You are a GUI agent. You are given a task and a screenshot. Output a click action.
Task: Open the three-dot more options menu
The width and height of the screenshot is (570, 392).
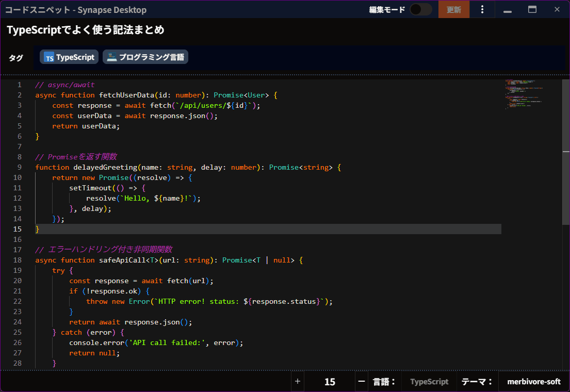[482, 9]
